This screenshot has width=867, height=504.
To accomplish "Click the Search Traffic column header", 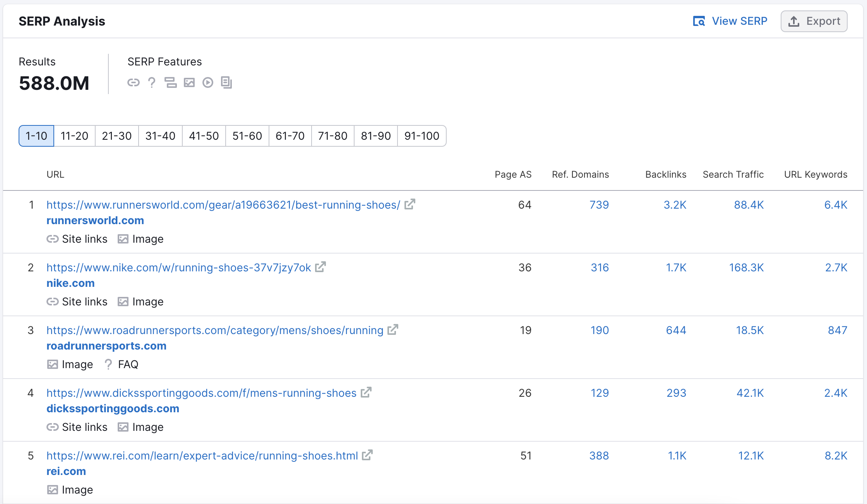I will 733,175.
